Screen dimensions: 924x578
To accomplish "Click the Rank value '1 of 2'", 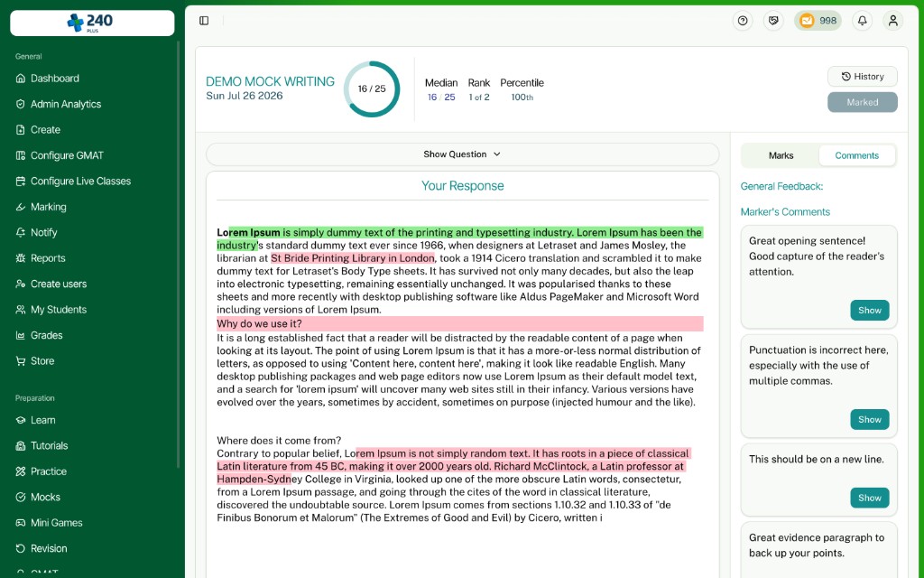I will click(x=479, y=98).
